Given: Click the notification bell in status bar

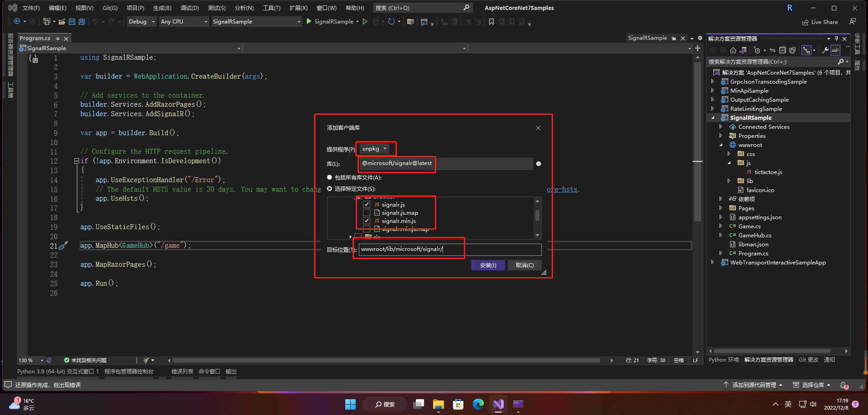Looking at the screenshot, I should [844, 385].
